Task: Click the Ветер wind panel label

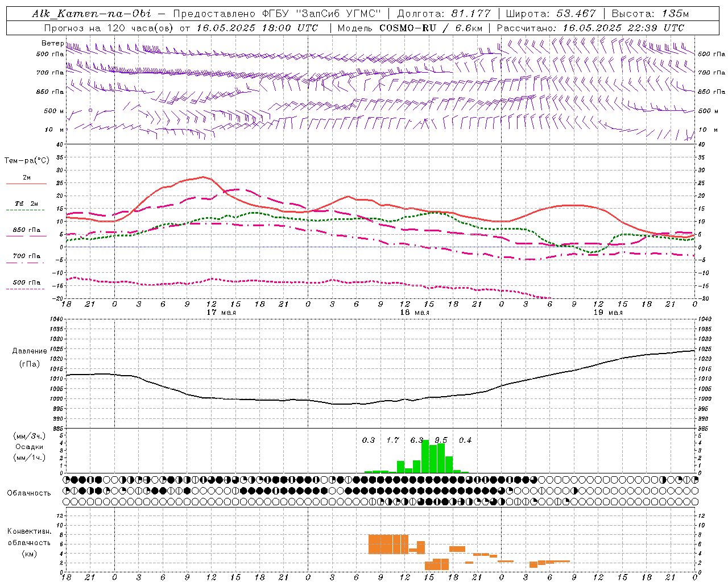Action: pyautogui.click(x=52, y=43)
